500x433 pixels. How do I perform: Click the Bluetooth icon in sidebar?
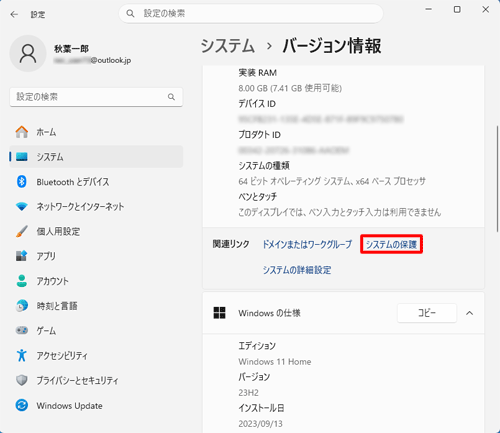pos(22,182)
